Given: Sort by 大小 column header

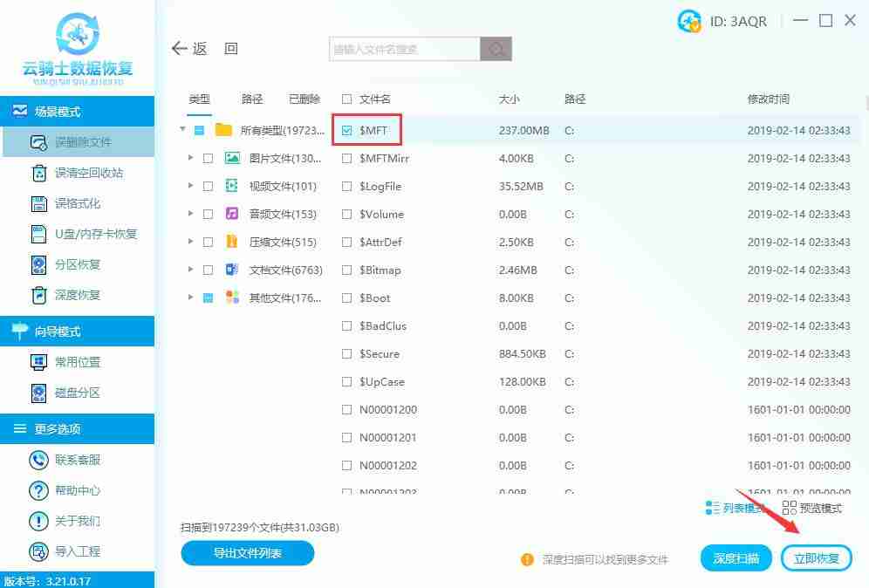Looking at the screenshot, I should click(x=509, y=99).
